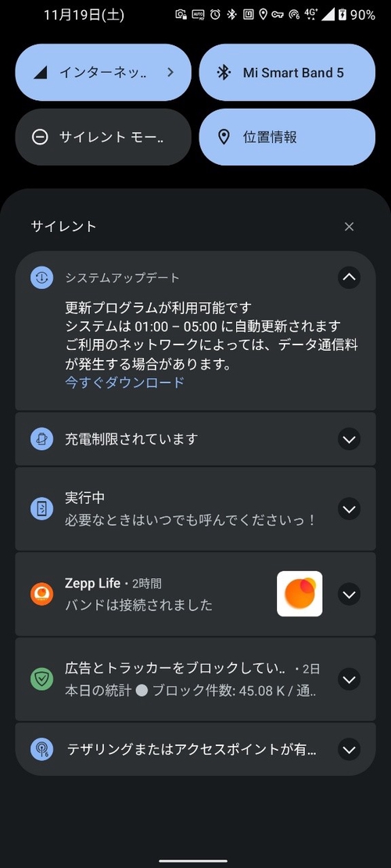This screenshot has width=391, height=868.
Task: Open the Zepp Life notification thumbnail image
Action: pyautogui.click(x=300, y=594)
